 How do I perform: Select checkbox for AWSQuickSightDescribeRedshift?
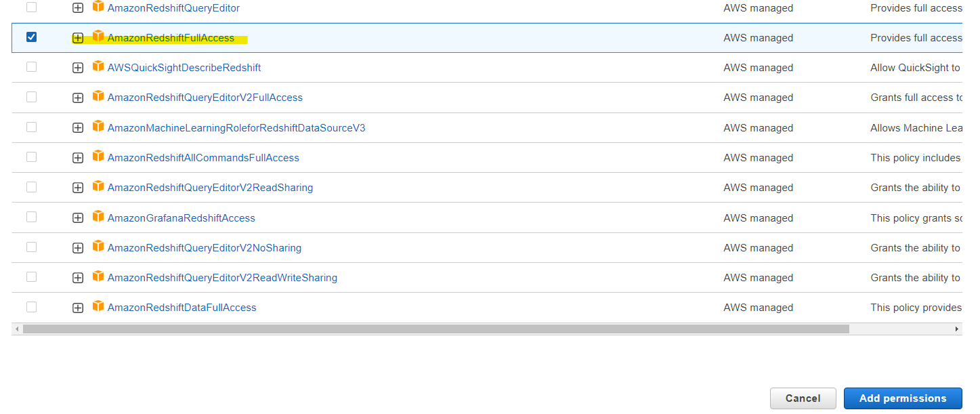31,67
